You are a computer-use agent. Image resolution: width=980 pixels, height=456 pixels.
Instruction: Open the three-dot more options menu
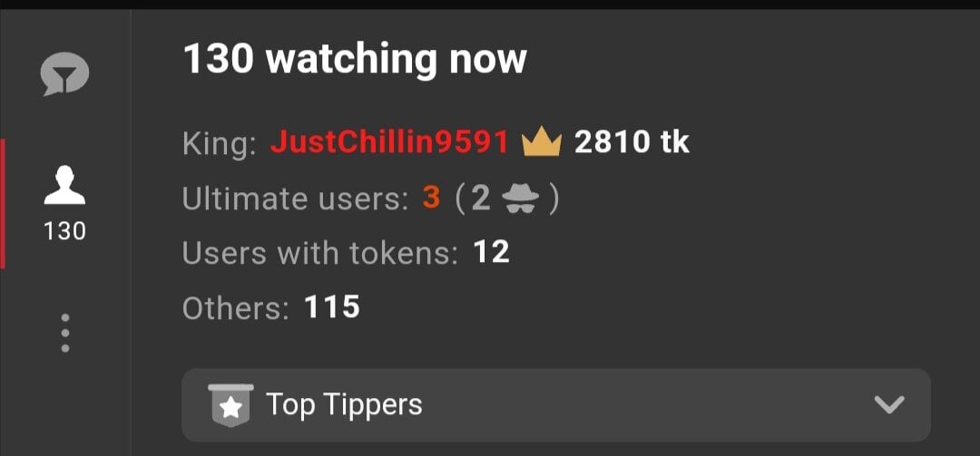pyautogui.click(x=65, y=333)
